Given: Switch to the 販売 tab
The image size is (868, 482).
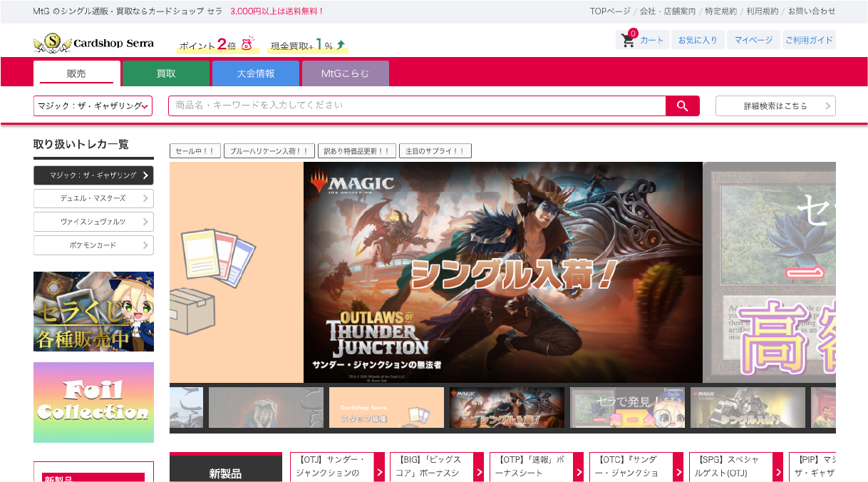Looking at the screenshot, I should [77, 73].
